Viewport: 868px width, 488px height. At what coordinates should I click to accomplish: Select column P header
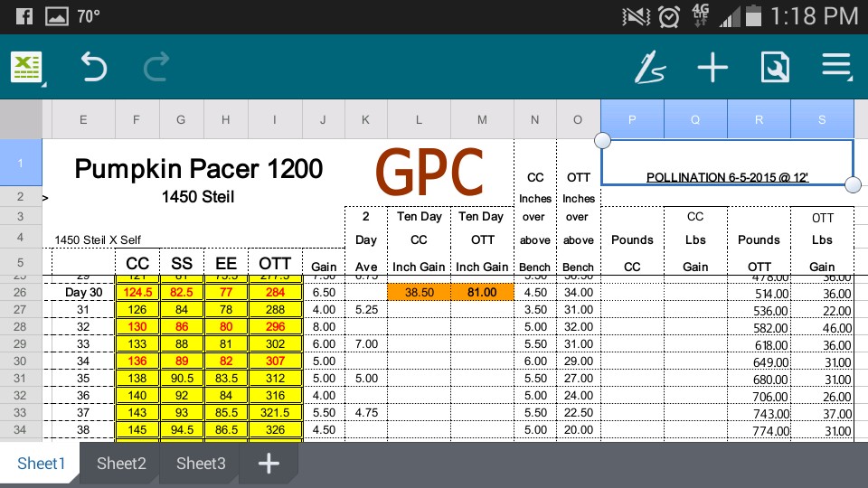point(632,118)
